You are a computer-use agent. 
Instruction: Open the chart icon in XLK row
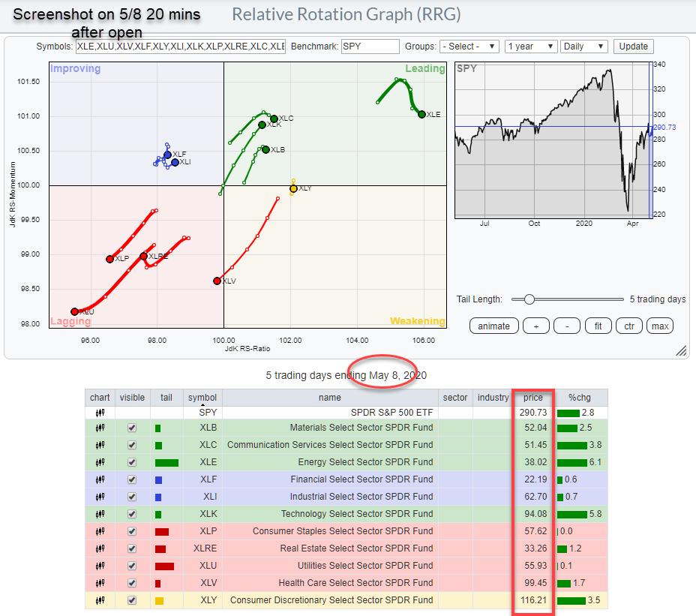pyautogui.click(x=100, y=514)
